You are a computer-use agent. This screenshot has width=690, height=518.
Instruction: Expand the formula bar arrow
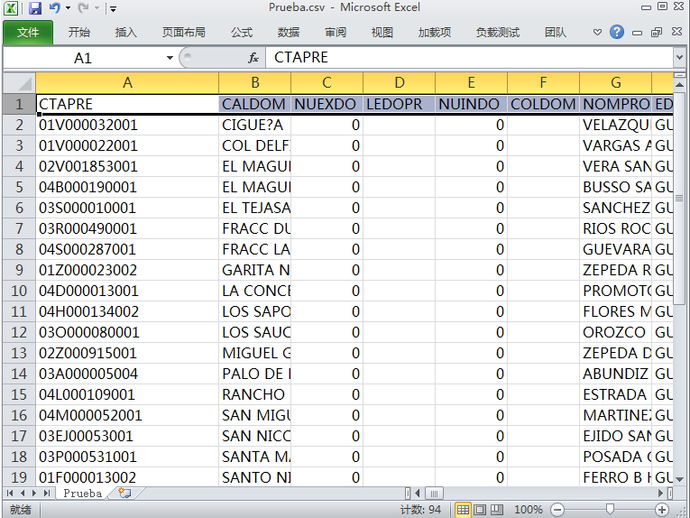click(680, 58)
